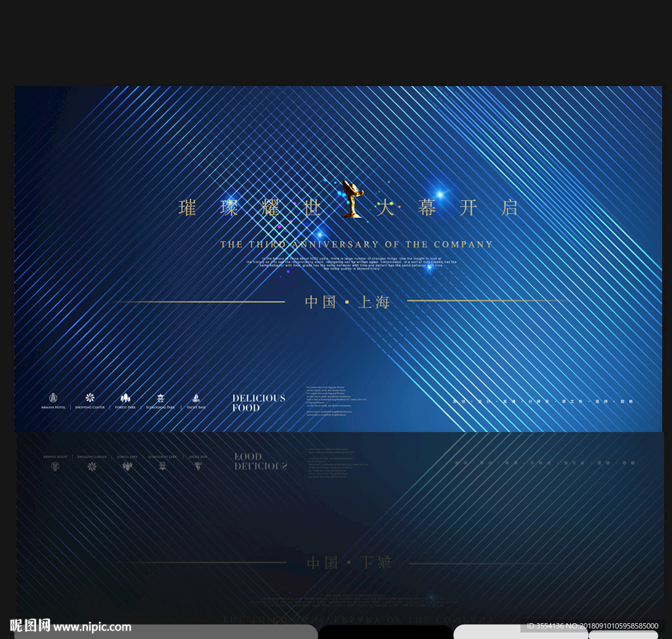Click the Yacht Base sailboat icon in the upright poster

[196, 398]
